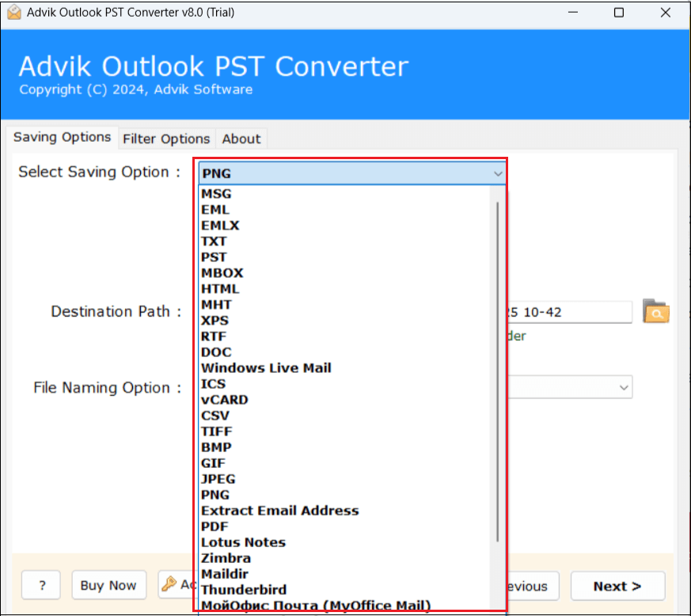Open the About tab
Image resolution: width=691 pixels, height=616 pixels.
point(241,139)
